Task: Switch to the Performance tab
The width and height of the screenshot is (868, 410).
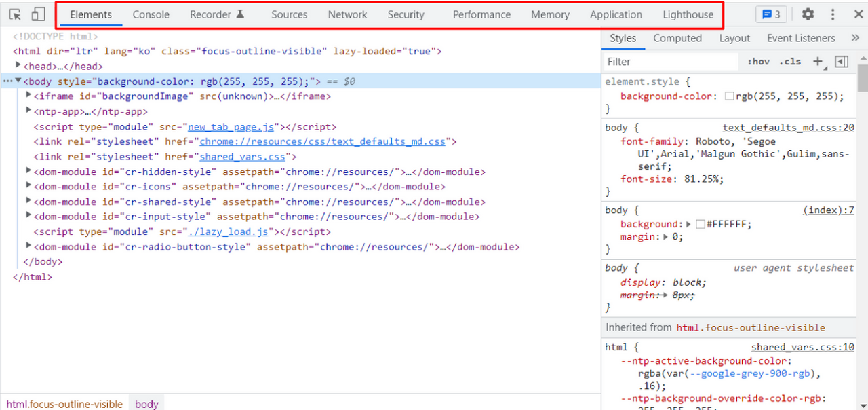Action: point(481,14)
